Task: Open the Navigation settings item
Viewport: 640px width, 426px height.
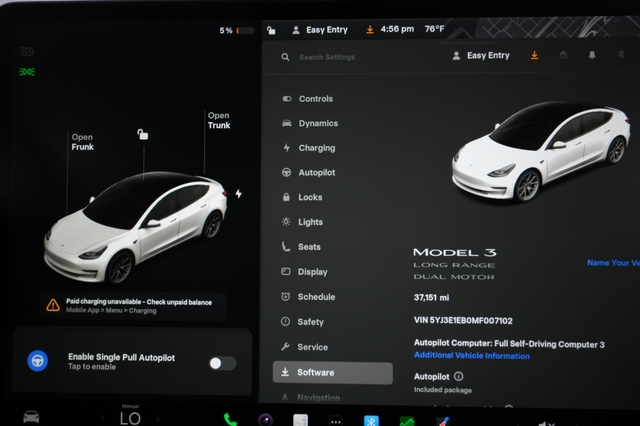Action: [x=310, y=397]
